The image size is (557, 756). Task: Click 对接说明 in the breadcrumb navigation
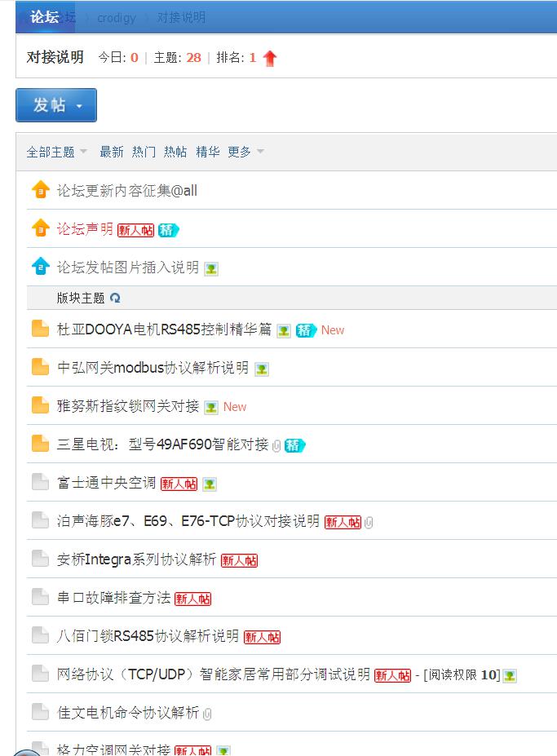point(181,17)
